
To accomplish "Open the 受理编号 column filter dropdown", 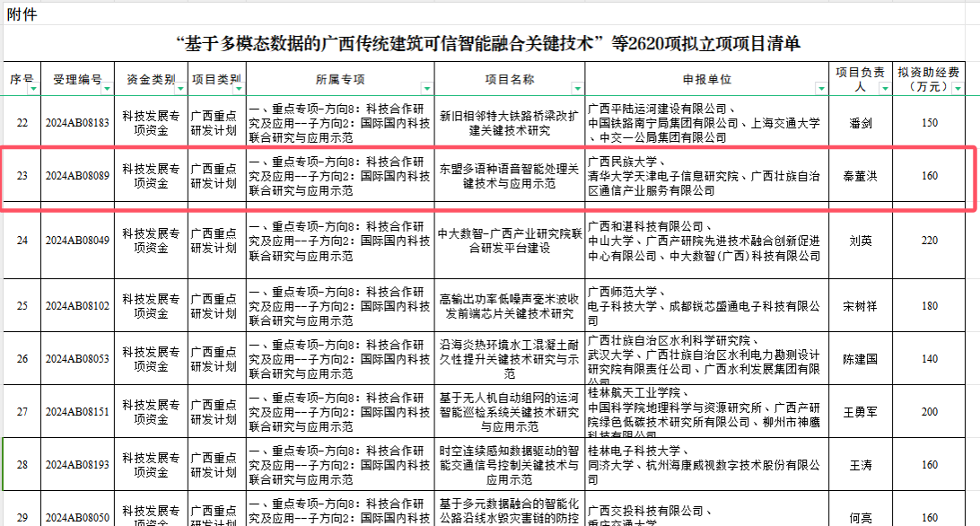I will coord(108,88).
